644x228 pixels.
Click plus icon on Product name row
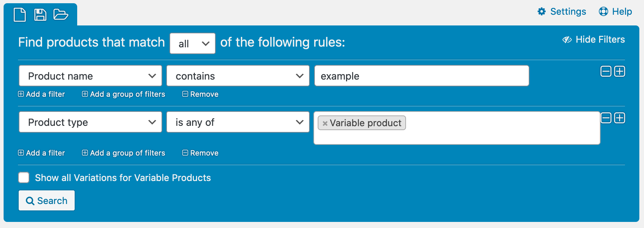pos(620,72)
